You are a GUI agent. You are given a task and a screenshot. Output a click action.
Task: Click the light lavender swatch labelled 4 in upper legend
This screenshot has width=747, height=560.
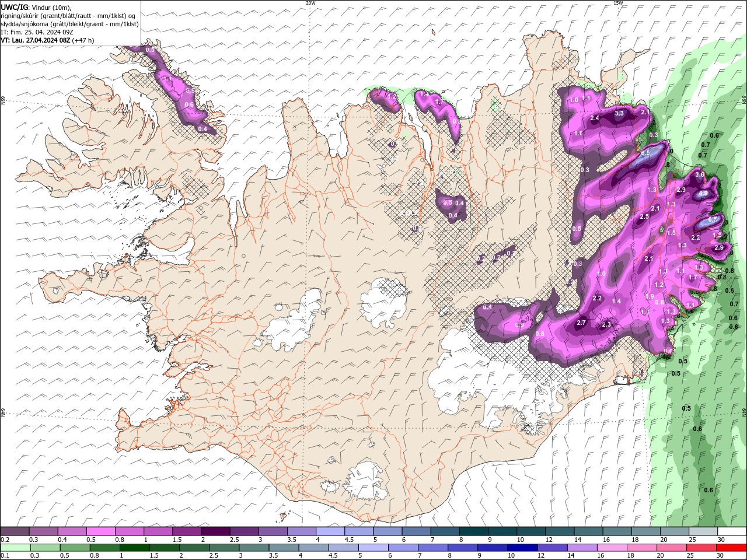[x=330, y=531]
